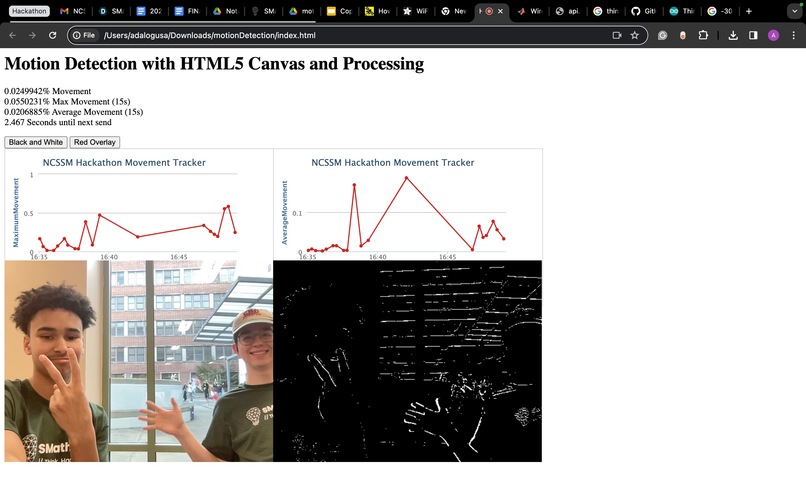Show browser downloads

pos(733,35)
